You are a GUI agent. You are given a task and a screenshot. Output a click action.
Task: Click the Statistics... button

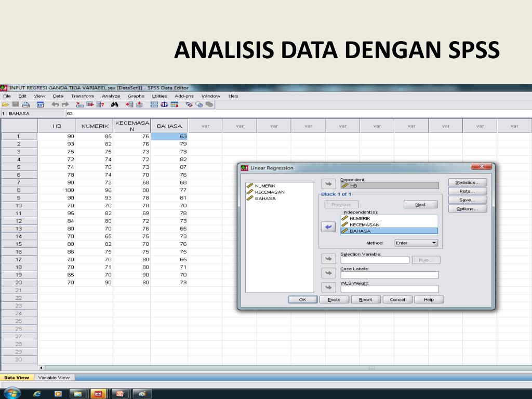[468, 182]
